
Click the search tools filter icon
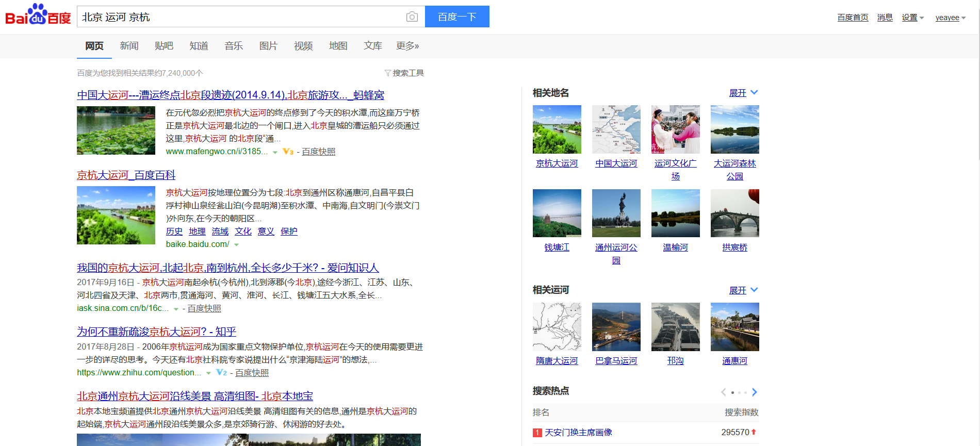pos(387,73)
